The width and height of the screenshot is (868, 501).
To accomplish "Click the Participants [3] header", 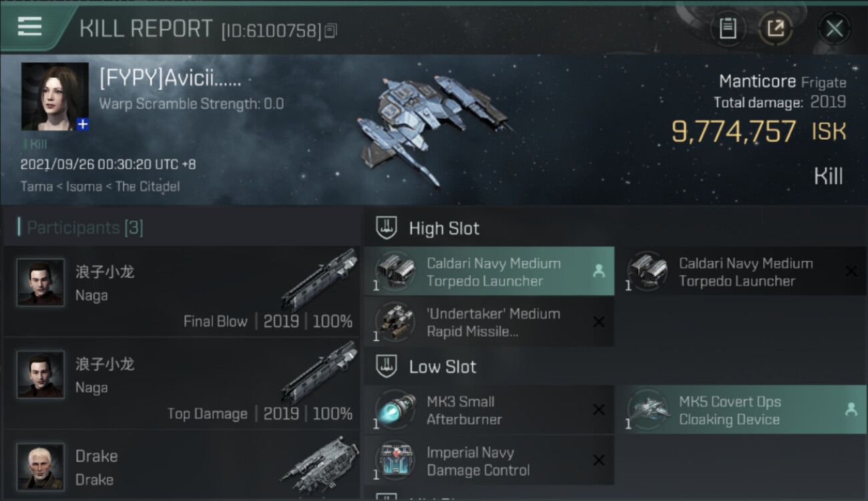I will point(84,228).
